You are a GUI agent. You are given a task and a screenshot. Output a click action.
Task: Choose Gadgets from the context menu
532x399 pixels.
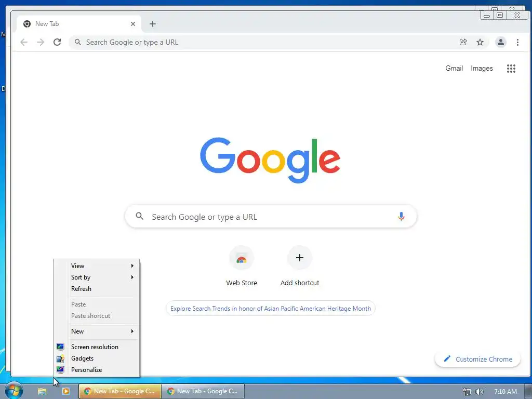(x=97, y=358)
